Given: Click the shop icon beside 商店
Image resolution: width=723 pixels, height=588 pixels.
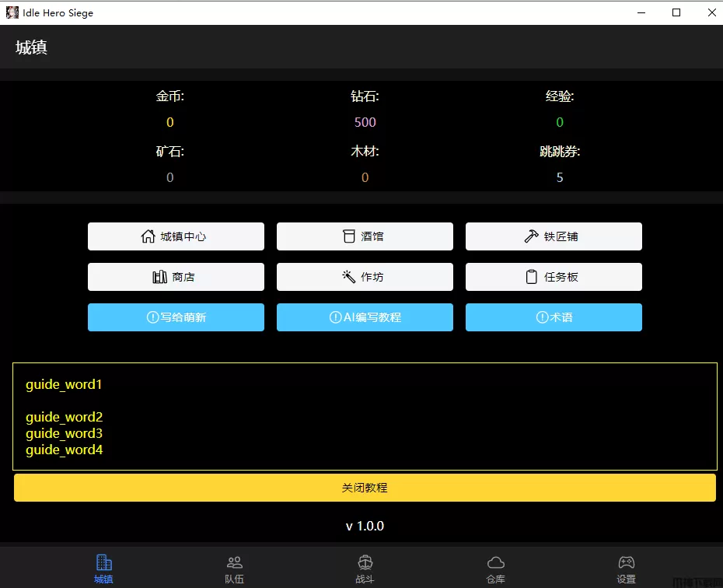Looking at the screenshot, I should (x=159, y=277).
